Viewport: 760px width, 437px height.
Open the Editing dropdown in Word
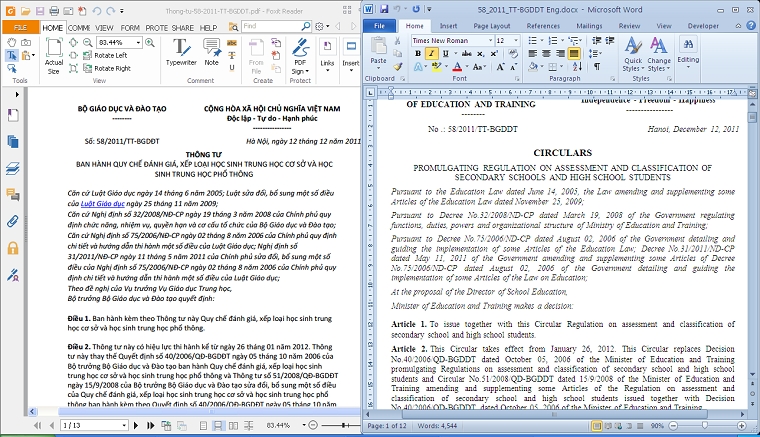click(688, 52)
